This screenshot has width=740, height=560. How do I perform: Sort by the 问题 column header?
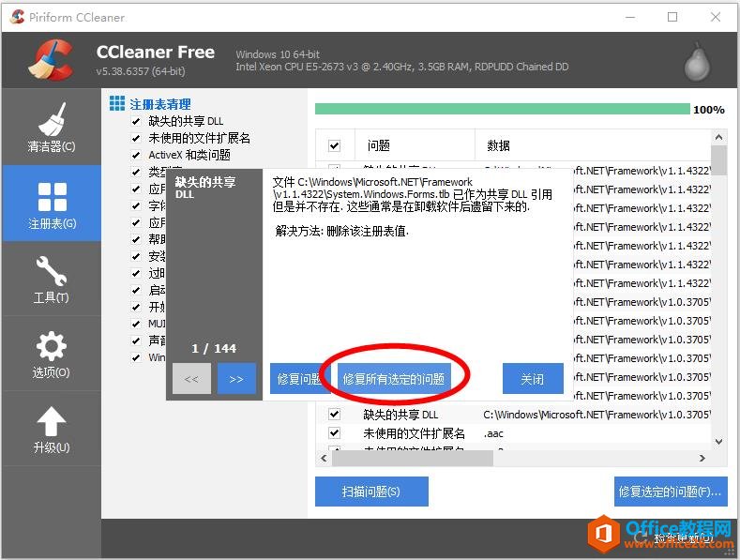pos(415,145)
